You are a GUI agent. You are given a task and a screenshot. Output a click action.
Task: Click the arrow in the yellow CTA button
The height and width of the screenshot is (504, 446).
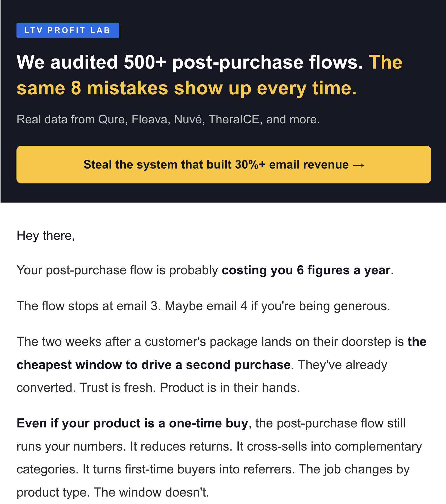358,165
